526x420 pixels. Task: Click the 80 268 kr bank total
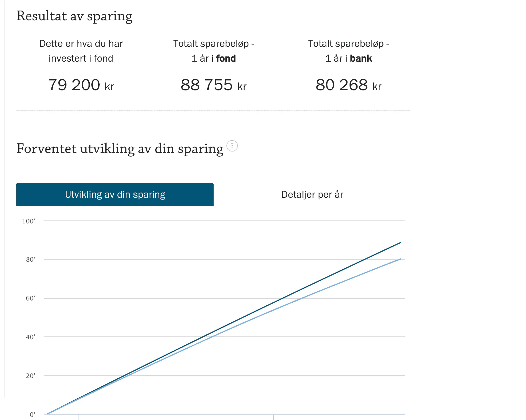pos(349,85)
